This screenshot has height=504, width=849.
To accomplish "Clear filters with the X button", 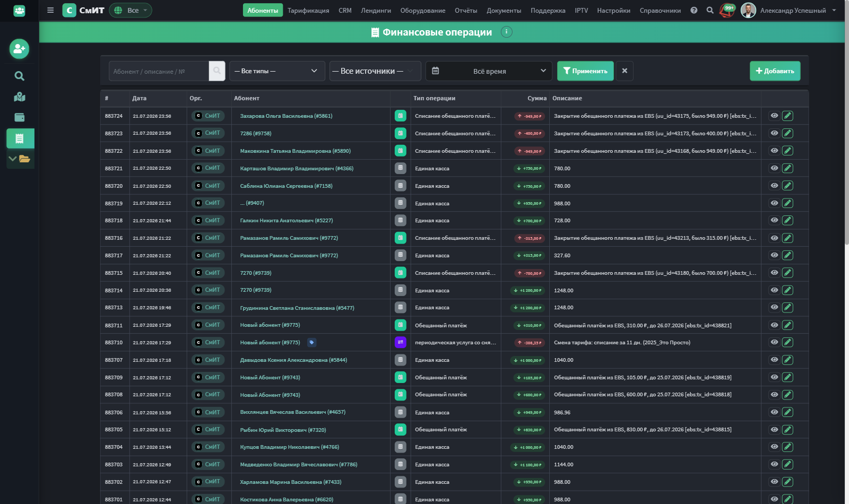I will (625, 71).
